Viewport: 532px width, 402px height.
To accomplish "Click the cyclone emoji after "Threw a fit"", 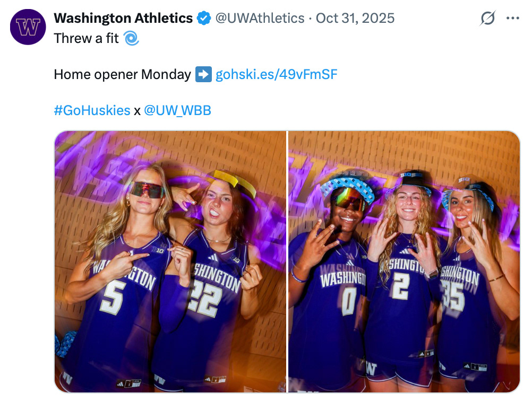I will [x=131, y=38].
